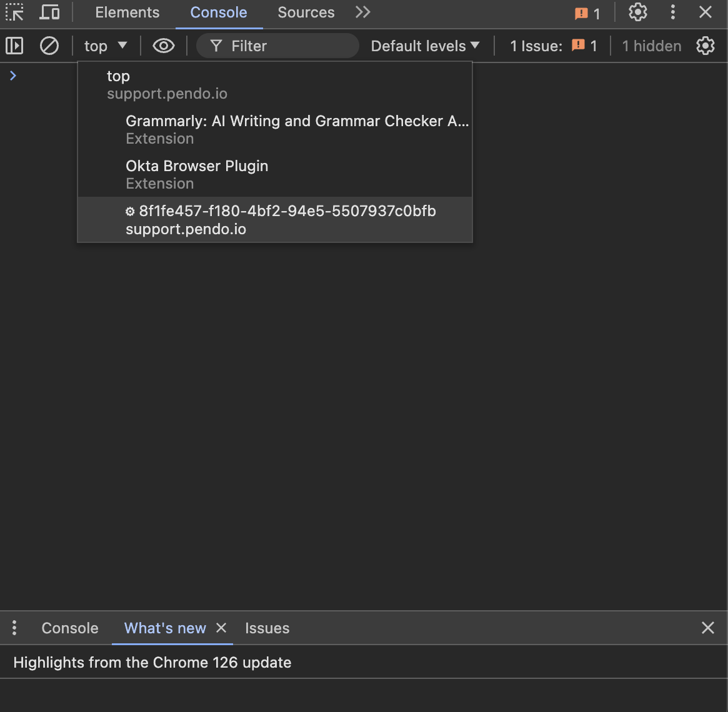This screenshot has width=728, height=712.
Task: Open DevTools settings gear at top
Action: click(x=638, y=12)
